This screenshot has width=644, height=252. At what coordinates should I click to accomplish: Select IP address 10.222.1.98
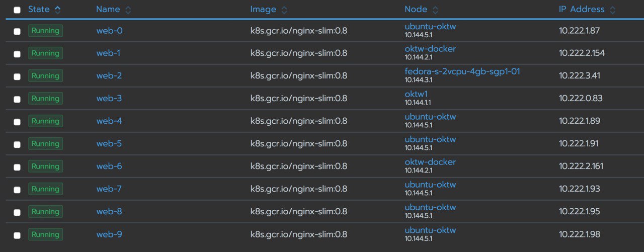click(x=579, y=234)
